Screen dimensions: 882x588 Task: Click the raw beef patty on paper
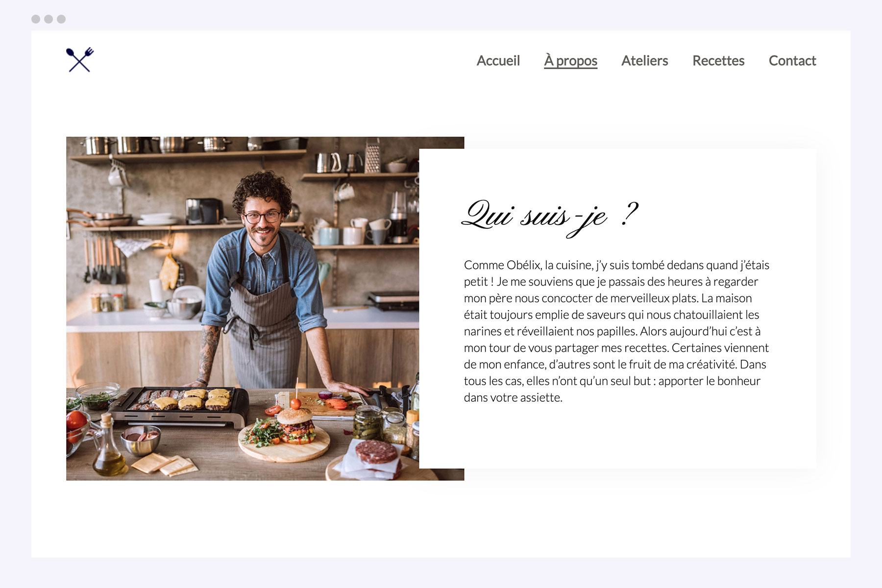coord(376,452)
